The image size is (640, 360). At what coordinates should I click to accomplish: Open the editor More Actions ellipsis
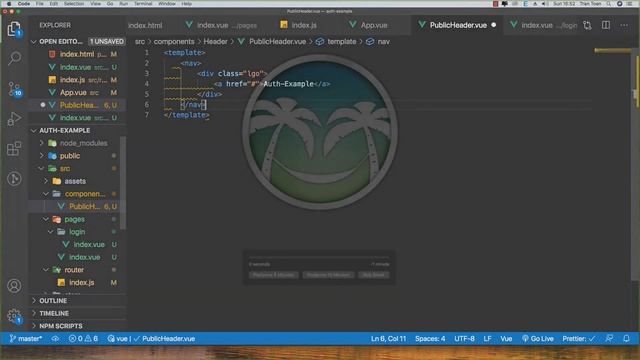click(624, 25)
